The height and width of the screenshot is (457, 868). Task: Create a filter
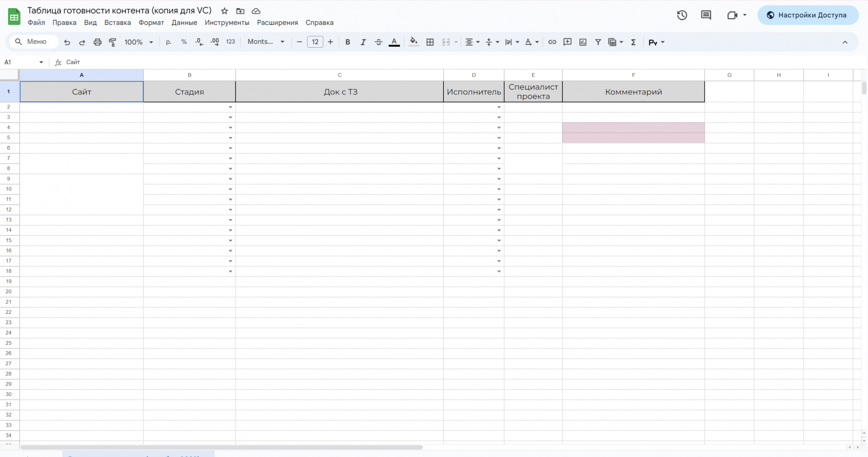(598, 42)
